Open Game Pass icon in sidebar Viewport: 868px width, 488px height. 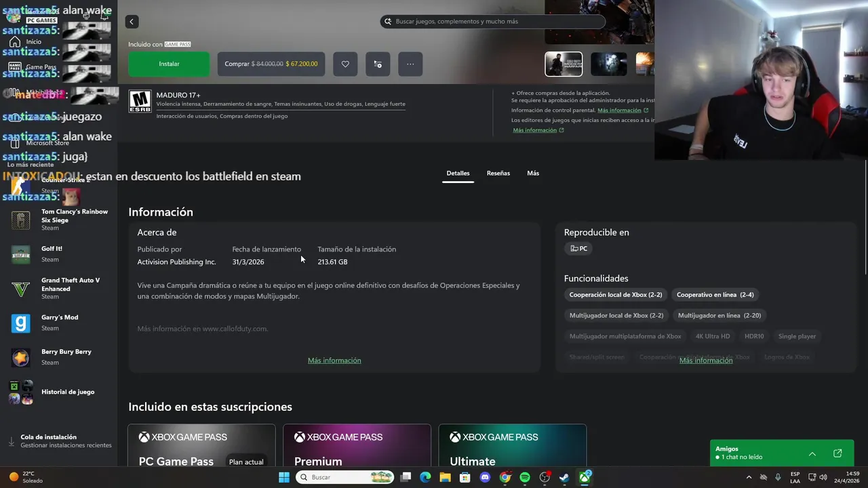15,67
